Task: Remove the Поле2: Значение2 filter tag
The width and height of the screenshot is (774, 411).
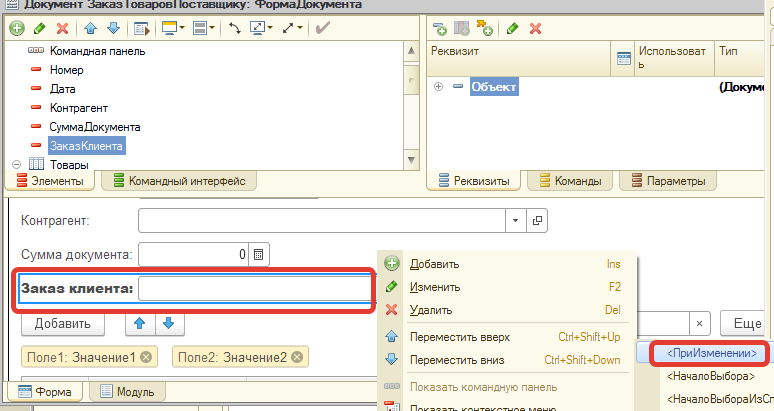Action: (x=298, y=357)
